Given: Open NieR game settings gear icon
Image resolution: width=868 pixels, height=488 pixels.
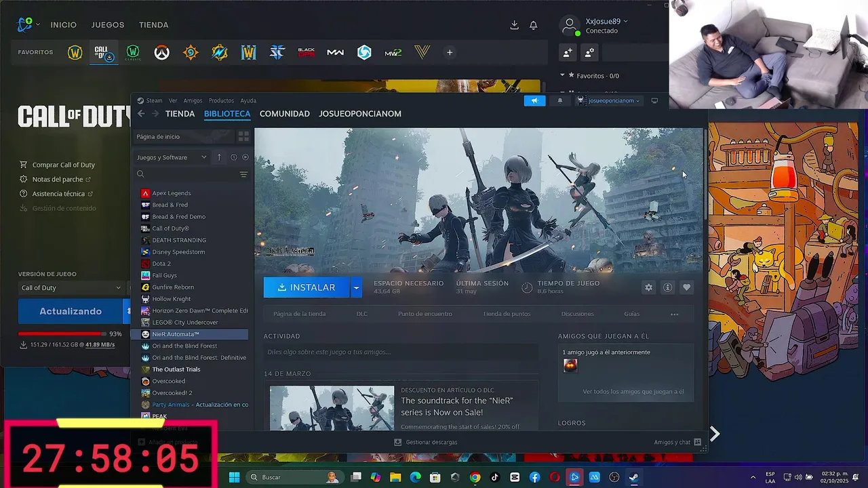Looking at the screenshot, I should (648, 287).
